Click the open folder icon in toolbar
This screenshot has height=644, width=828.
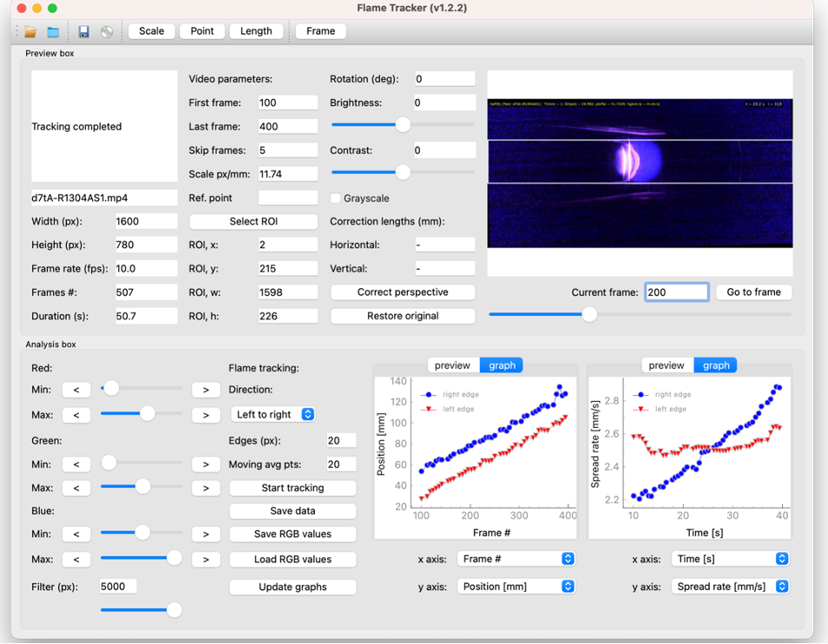[x=30, y=31]
